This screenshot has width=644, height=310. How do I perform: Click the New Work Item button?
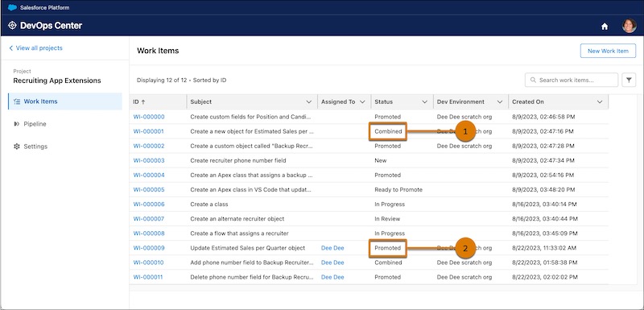(608, 51)
